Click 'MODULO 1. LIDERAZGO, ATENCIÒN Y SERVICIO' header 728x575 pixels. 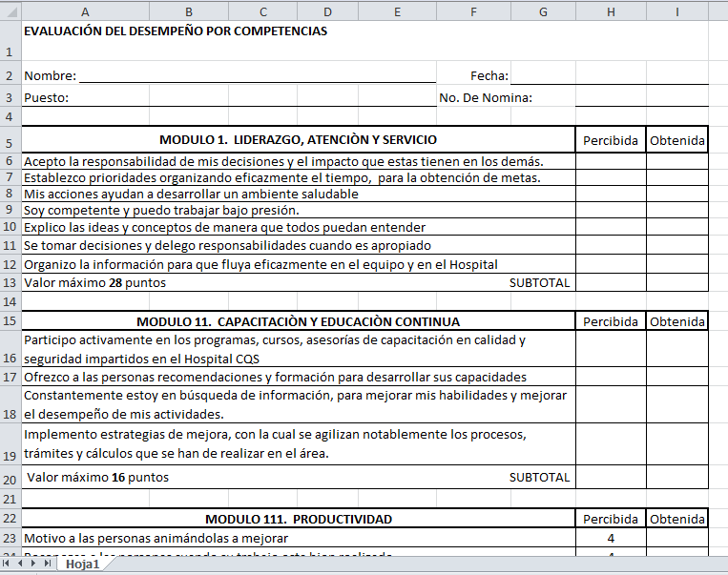tap(298, 139)
